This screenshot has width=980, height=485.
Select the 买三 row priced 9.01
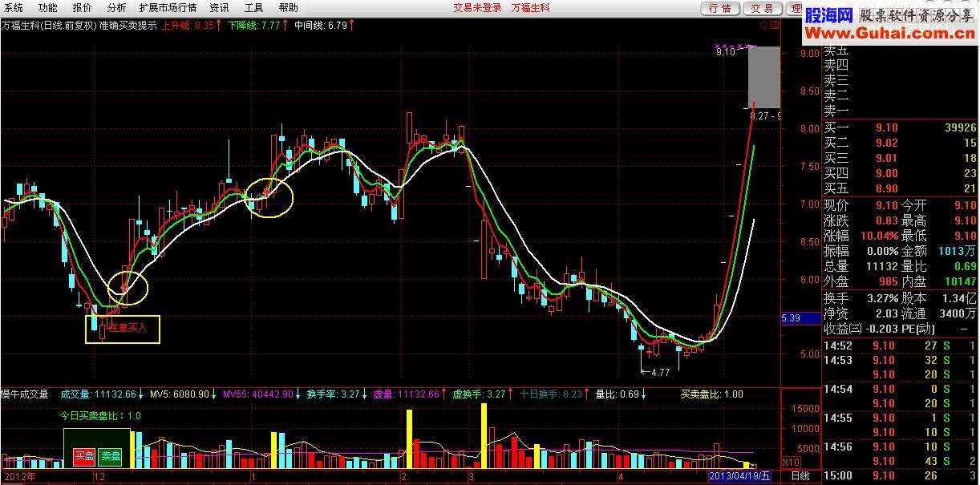coord(901,159)
